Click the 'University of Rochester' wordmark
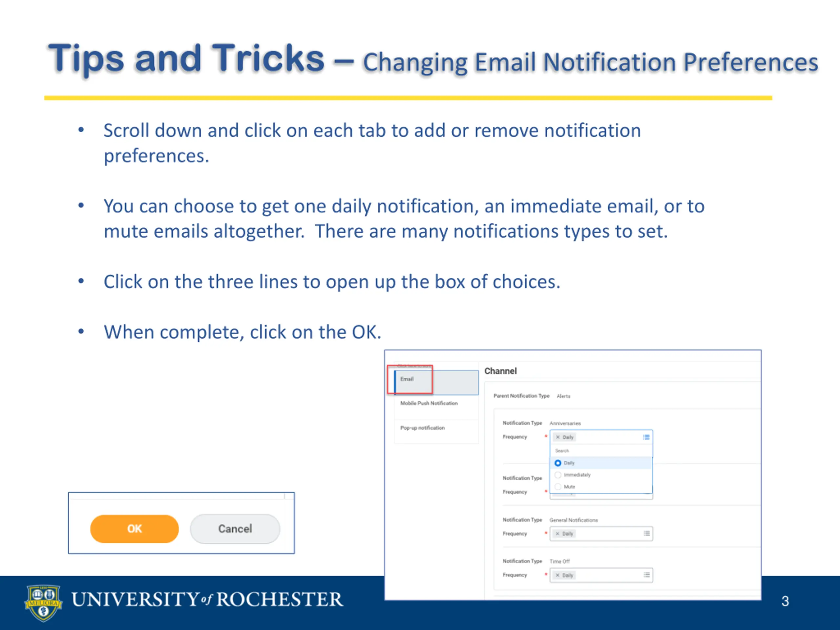 [207, 599]
